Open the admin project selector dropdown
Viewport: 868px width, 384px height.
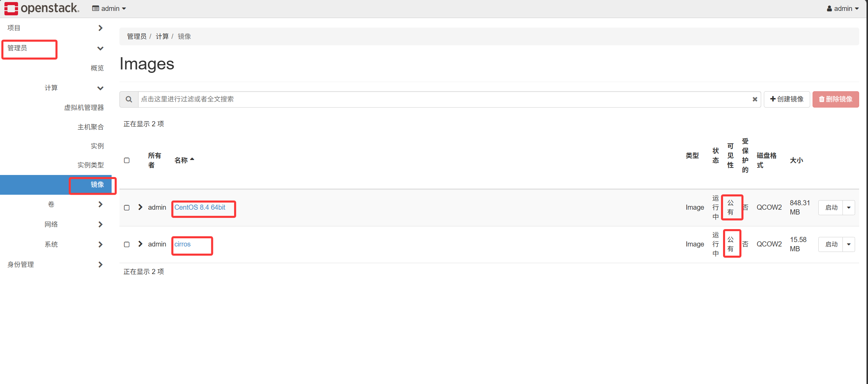[109, 9]
